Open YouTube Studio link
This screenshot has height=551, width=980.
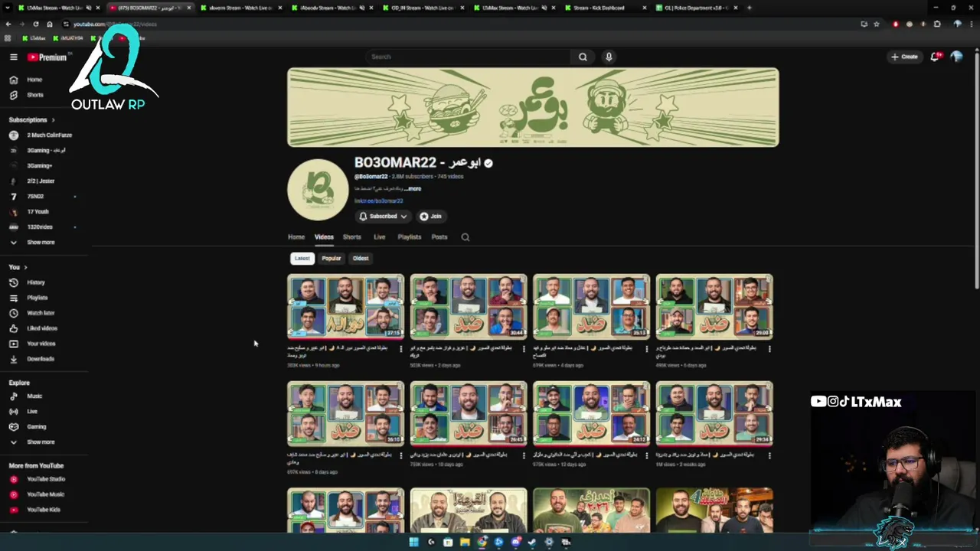tap(45, 479)
